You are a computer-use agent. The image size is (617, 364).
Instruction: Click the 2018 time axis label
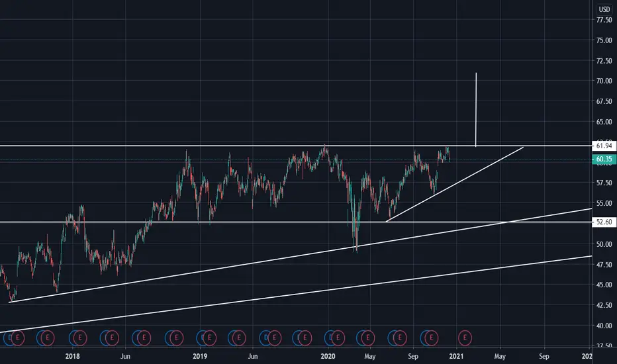pos(72,356)
